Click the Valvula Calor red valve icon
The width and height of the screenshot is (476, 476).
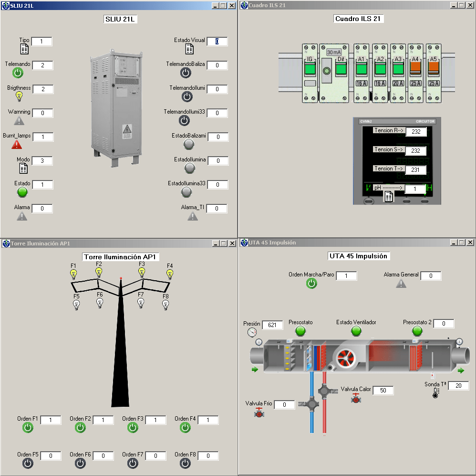356,398
